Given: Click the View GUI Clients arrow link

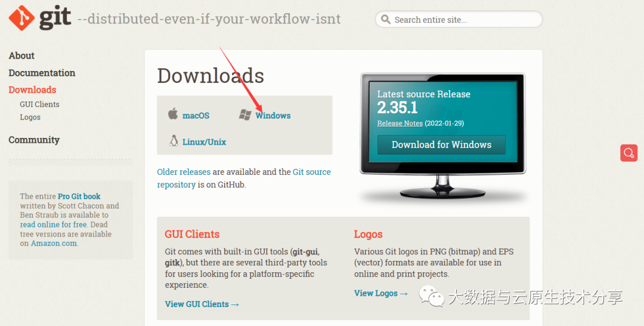Looking at the screenshot, I should (x=202, y=305).
